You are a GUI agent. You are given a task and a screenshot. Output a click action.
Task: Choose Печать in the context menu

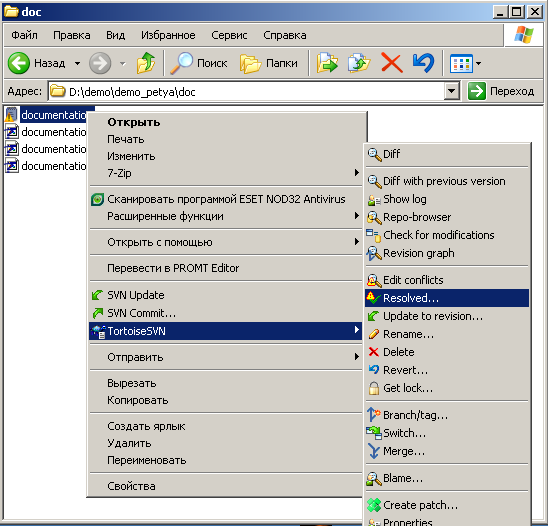225,139
